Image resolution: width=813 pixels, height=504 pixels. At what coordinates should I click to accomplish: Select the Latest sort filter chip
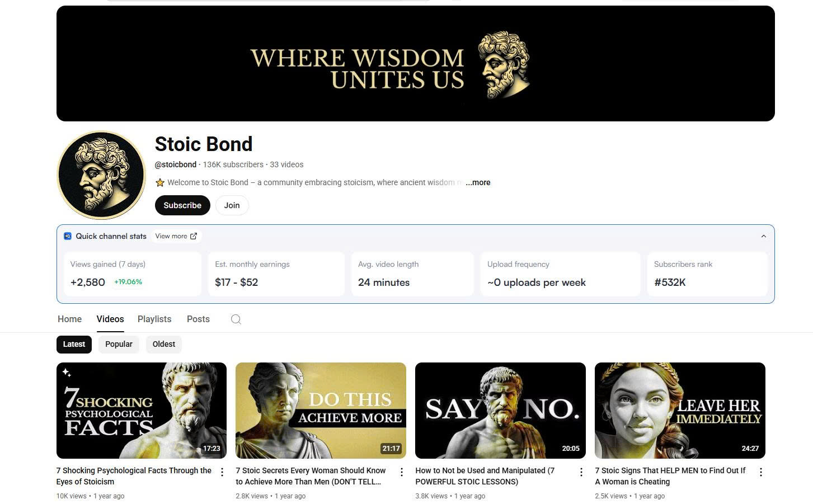click(x=74, y=344)
